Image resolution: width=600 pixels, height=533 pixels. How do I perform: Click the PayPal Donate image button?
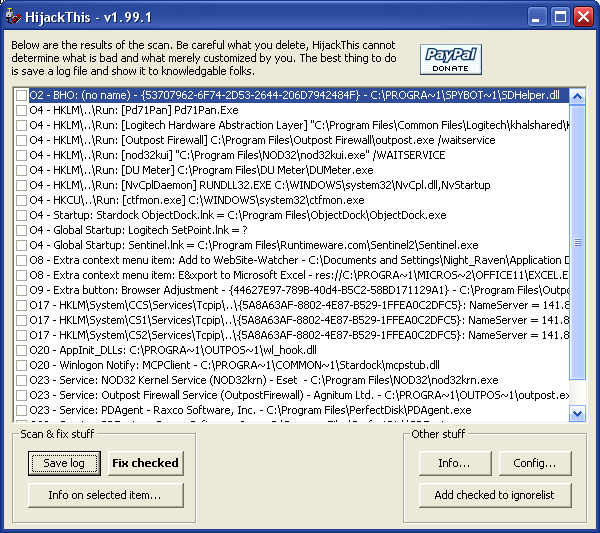(450, 59)
